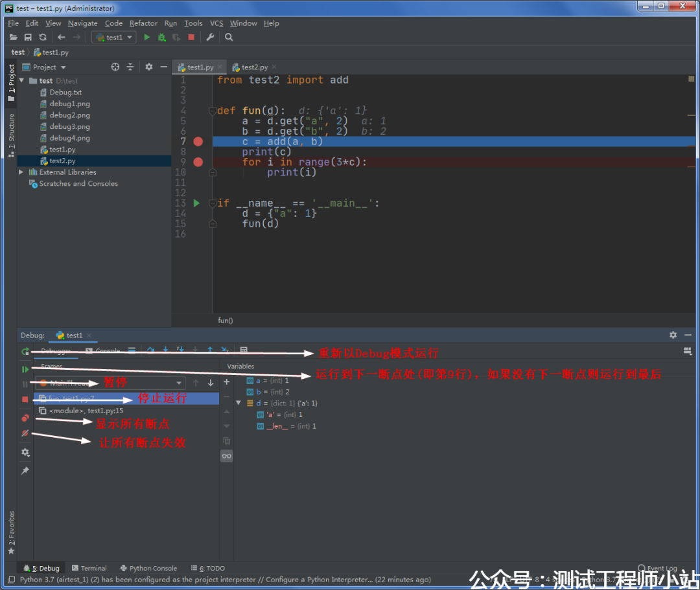
Task: Toggle the Structure tool window side tab
Action: pos(11,135)
